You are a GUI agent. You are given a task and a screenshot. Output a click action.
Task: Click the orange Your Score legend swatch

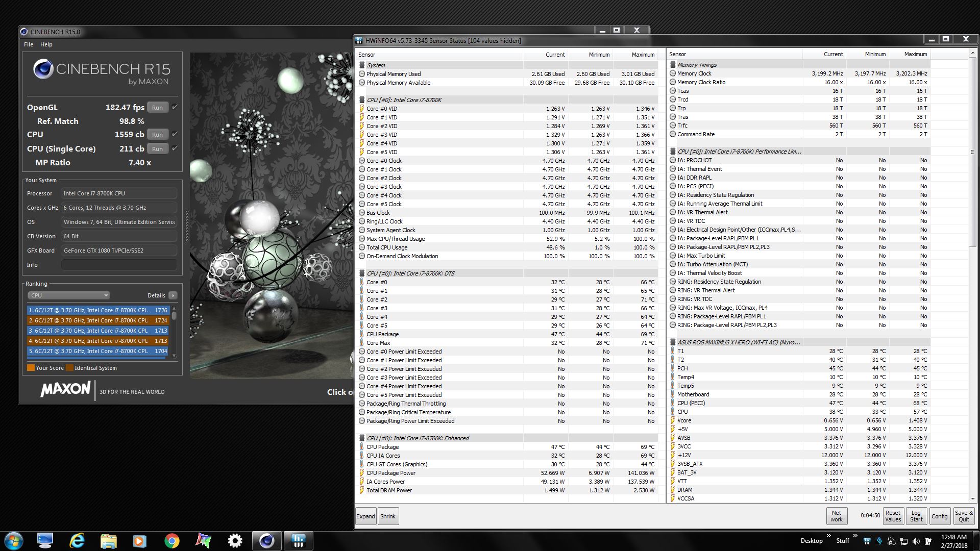point(31,368)
